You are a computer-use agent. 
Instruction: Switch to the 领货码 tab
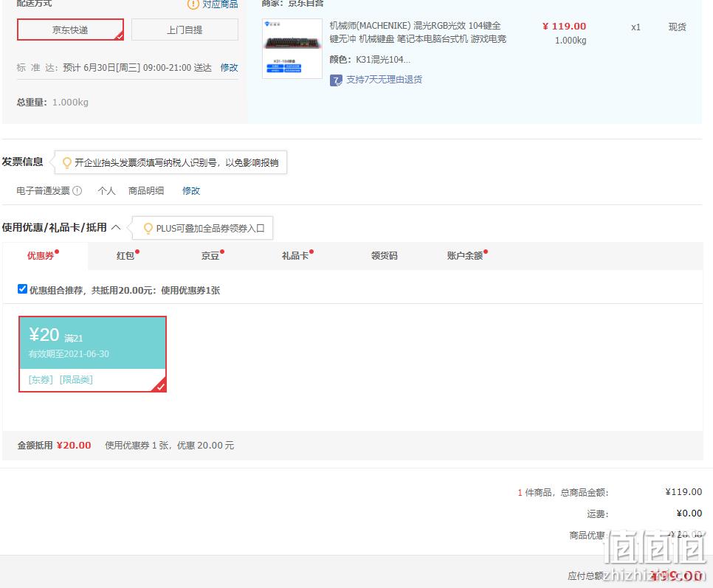click(385, 256)
